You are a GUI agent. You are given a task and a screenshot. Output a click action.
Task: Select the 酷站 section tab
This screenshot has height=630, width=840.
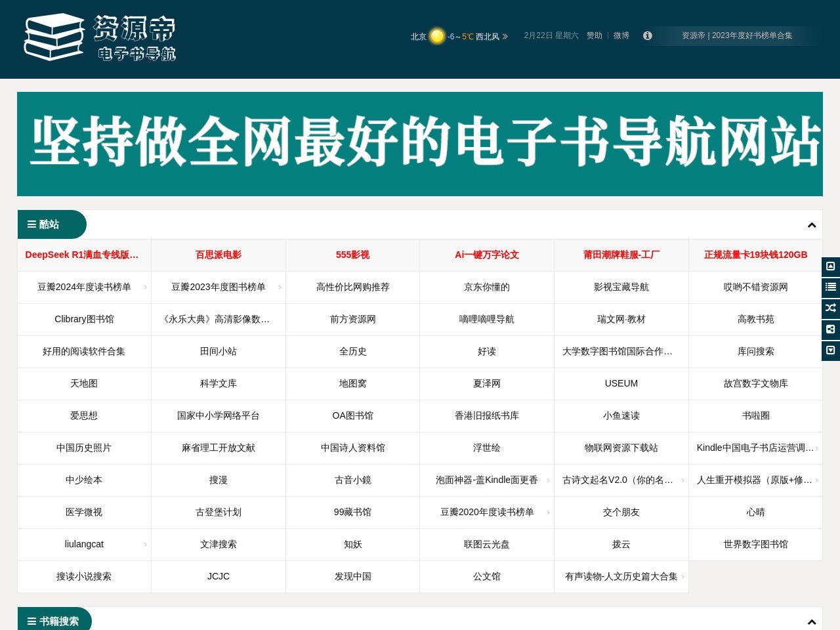click(x=52, y=224)
